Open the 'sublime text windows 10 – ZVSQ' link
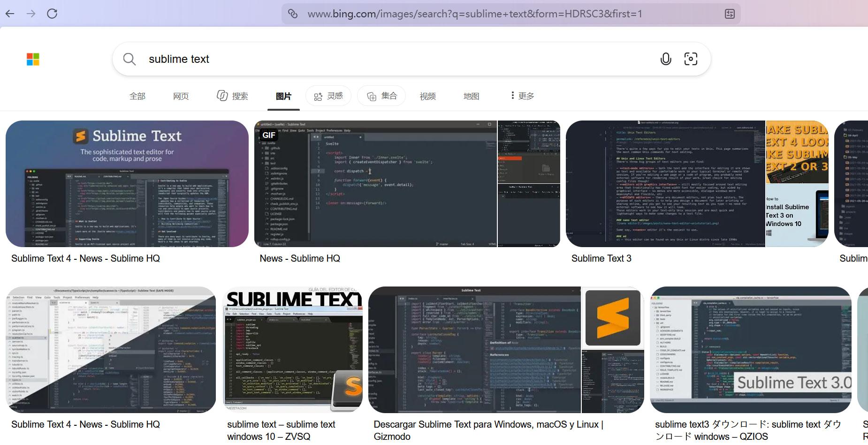The width and height of the screenshot is (868, 445). point(281,430)
